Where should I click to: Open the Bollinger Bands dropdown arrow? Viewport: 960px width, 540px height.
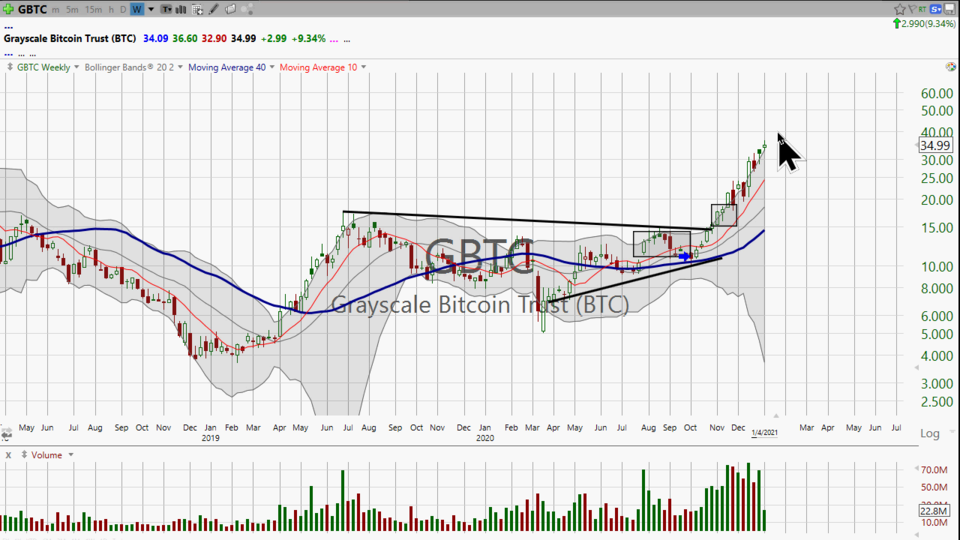click(x=180, y=67)
